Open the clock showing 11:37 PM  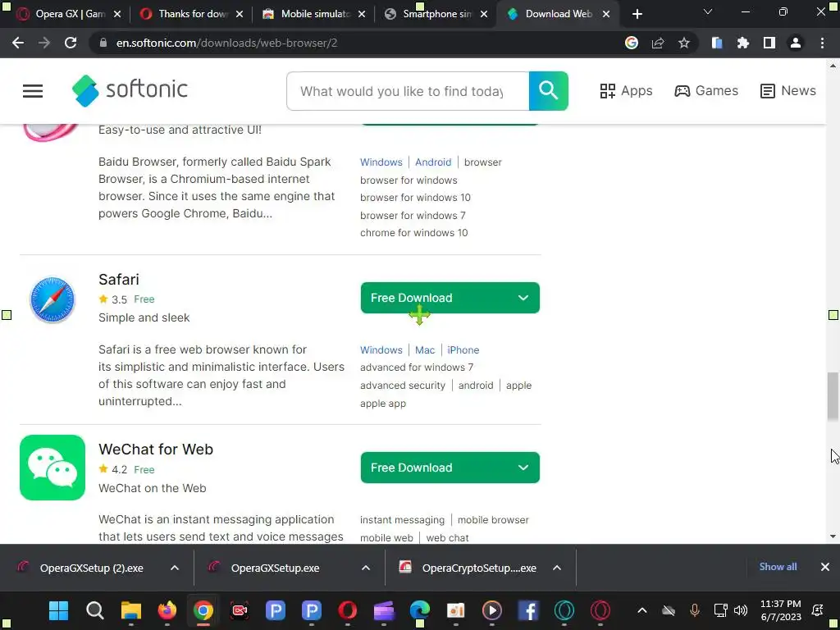(781, 610)
